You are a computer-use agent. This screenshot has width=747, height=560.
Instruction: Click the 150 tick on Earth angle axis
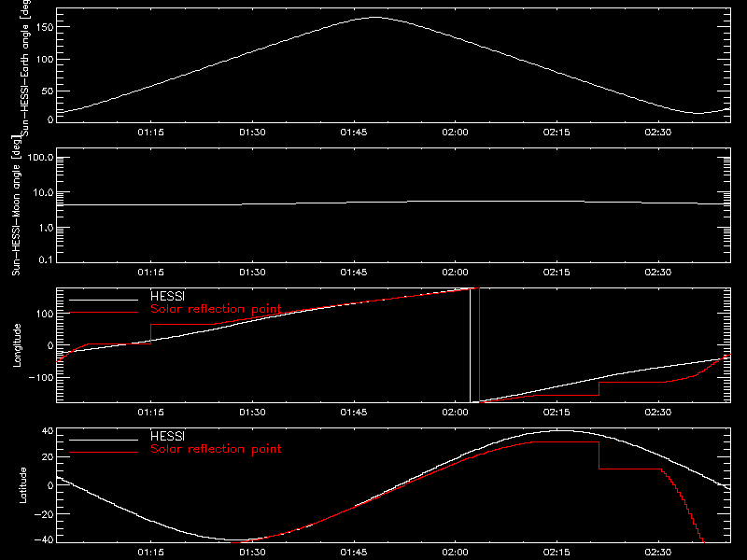[45, 27]
